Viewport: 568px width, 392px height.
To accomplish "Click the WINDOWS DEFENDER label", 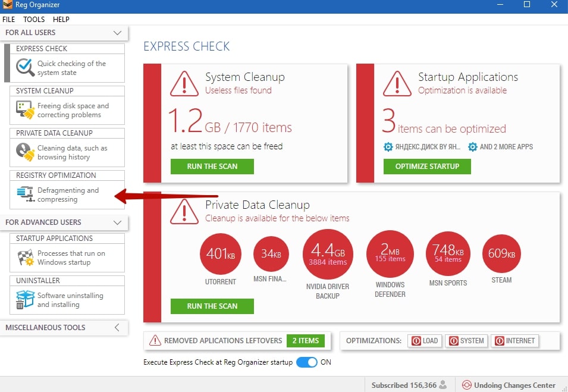I will pos(390,290).
